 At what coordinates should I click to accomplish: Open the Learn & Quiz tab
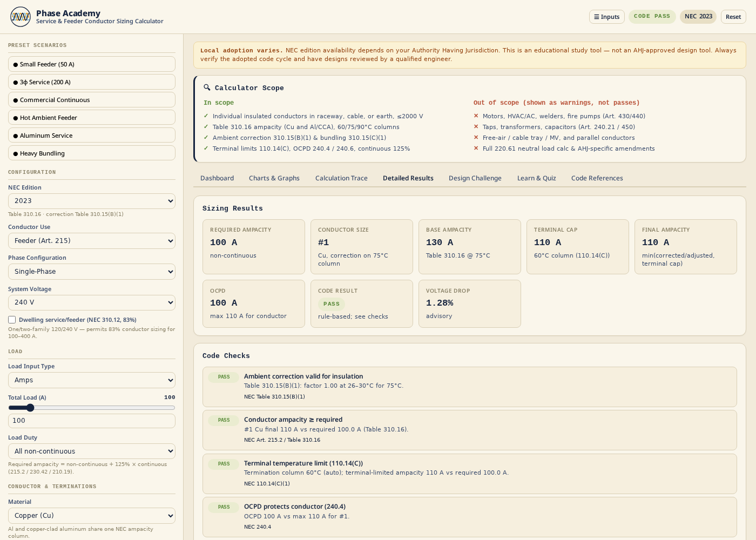[x=537, y=178]
